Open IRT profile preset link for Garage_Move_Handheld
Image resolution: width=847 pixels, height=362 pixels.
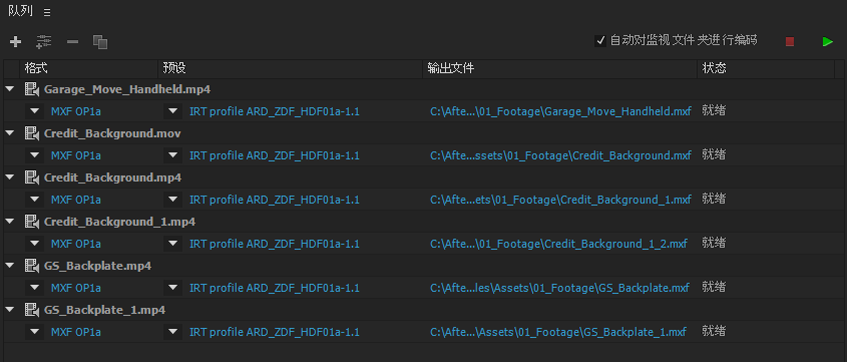[x=274, y=111]
